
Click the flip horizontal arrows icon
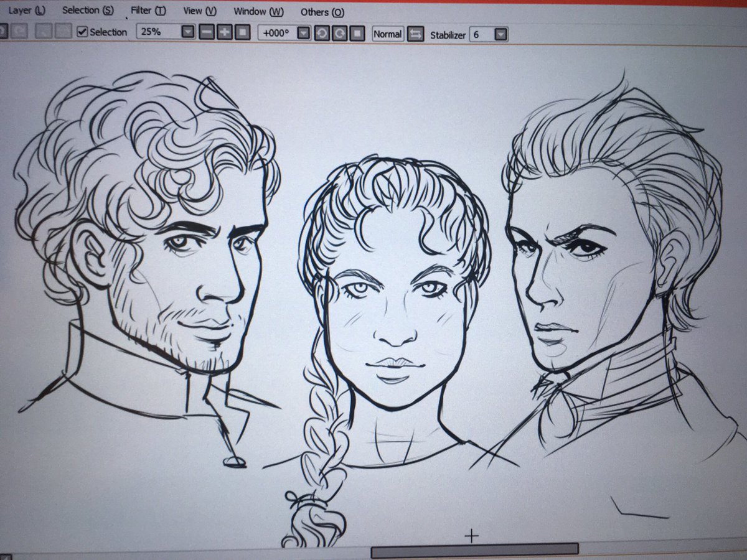[x=415, y=34]
